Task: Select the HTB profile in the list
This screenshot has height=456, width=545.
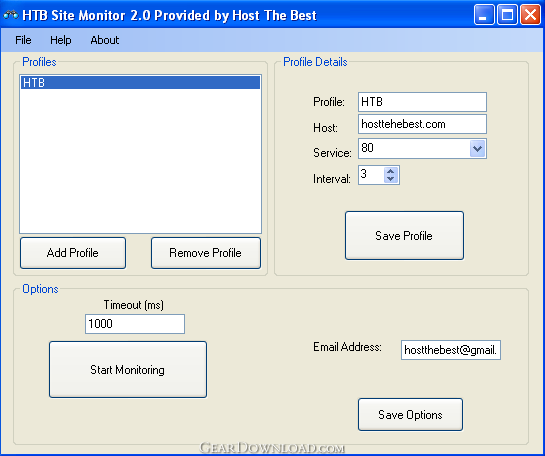Action: (140, 83)
